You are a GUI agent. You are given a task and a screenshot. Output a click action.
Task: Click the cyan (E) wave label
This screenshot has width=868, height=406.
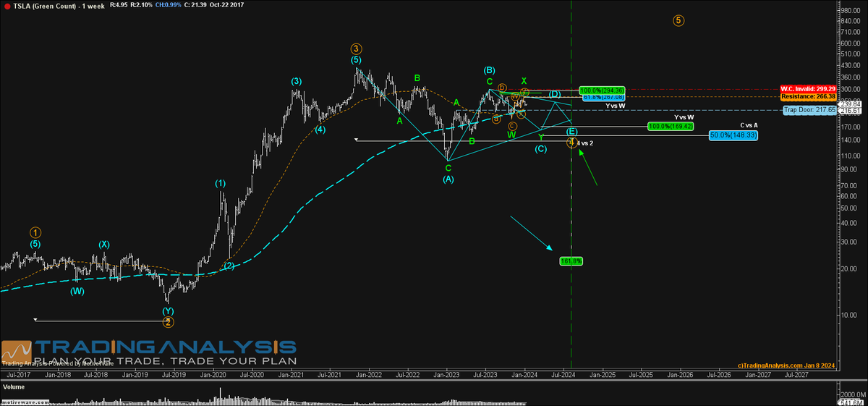(x=571, y=131)
